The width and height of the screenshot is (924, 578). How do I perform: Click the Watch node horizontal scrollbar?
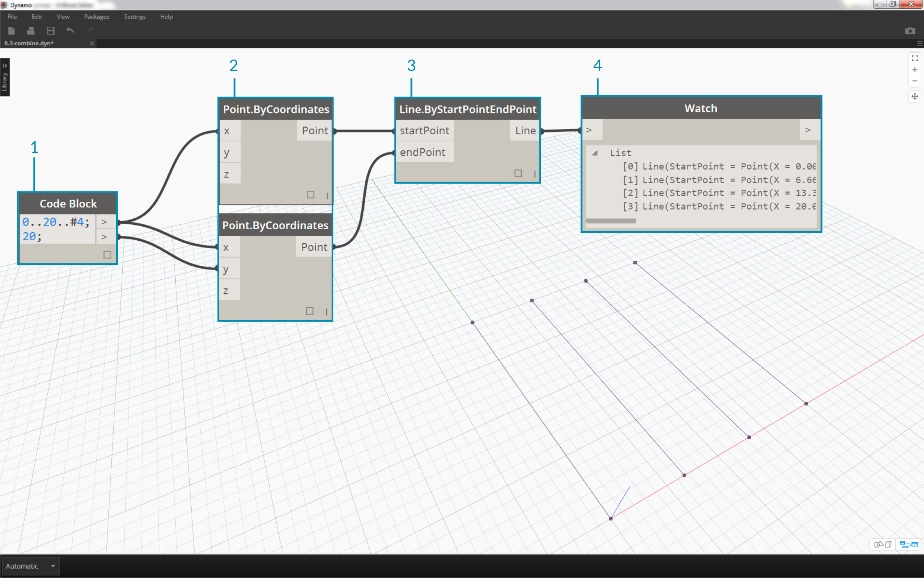(611, 221)
